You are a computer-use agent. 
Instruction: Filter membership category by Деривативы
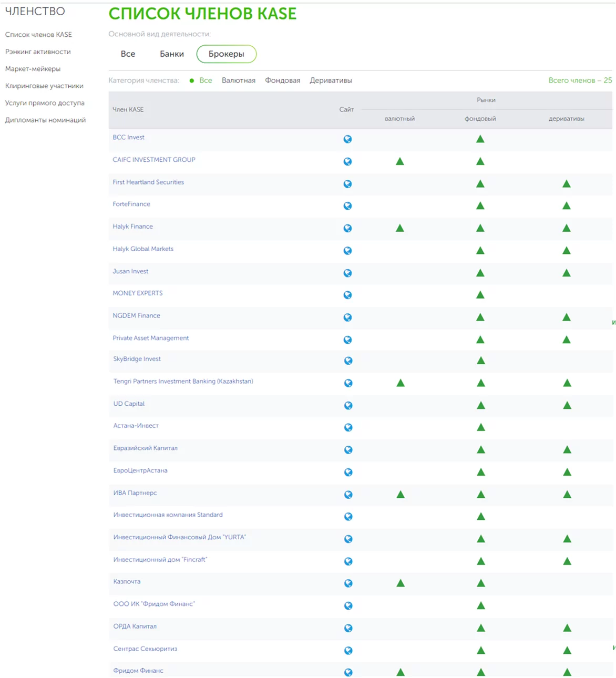coord(331,80)
